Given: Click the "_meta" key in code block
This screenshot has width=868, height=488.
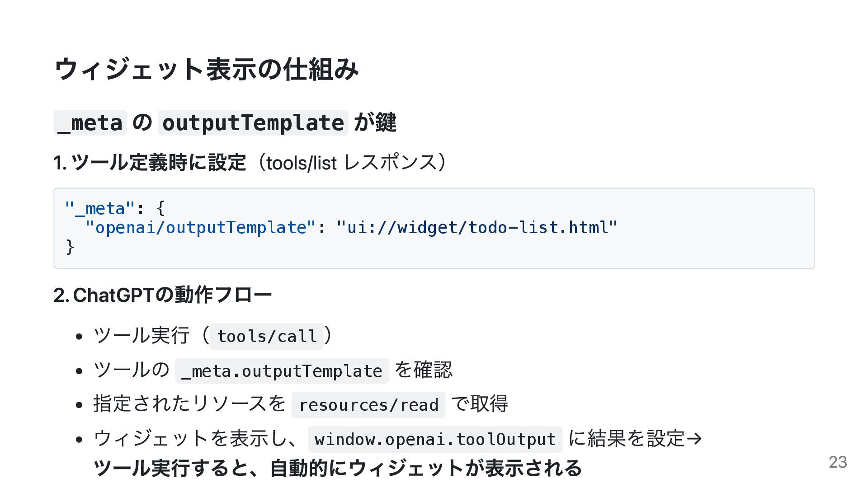Looking at the screenshot, I should coord(100,208).
